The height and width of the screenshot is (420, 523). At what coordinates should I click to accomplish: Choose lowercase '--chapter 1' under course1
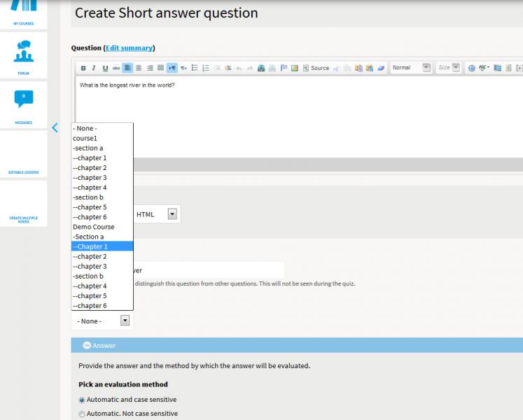coord(102,157)
